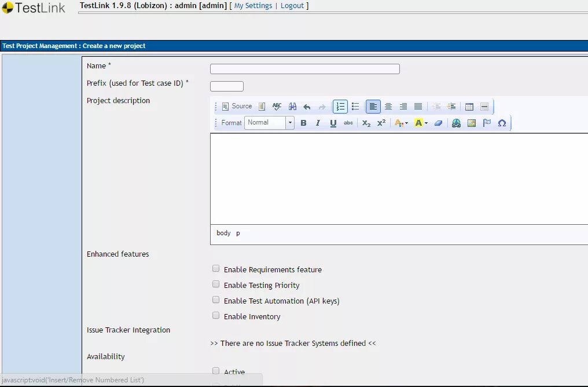The height and width of the screenshot is (387, 588).
Task: Open the Templates icon in editor toolbar
Action: pyautogui.click(x=262, y=107)
